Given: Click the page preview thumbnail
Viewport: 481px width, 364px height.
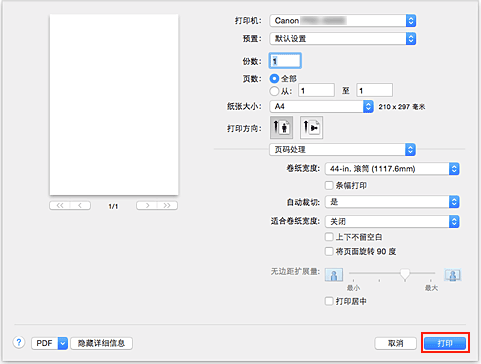Looking at the screenshot, I should pos(114,105).
